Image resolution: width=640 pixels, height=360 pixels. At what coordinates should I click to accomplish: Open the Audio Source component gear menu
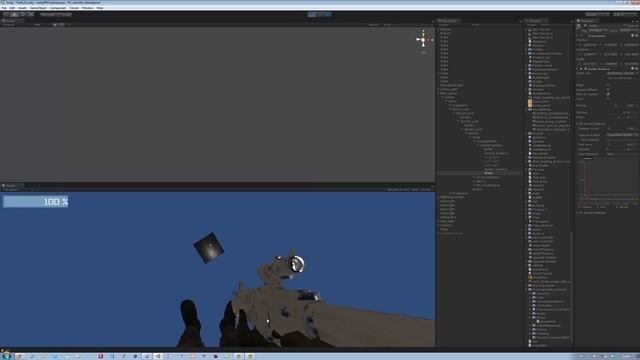tap(636, 69)
